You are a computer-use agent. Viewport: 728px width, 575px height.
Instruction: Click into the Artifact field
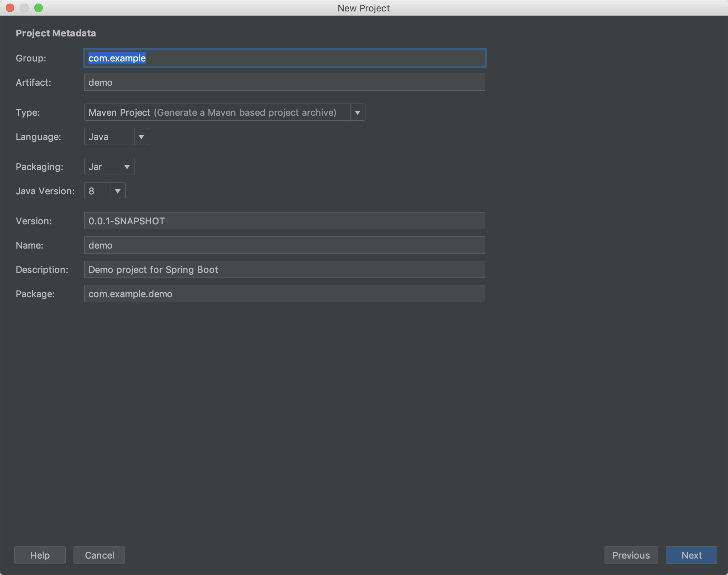point(284,82)
